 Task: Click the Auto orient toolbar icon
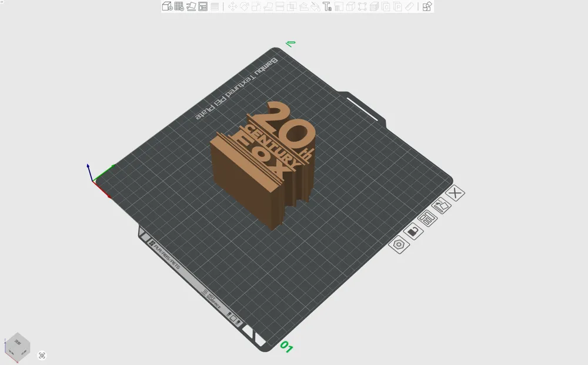(x=191, y=6)
